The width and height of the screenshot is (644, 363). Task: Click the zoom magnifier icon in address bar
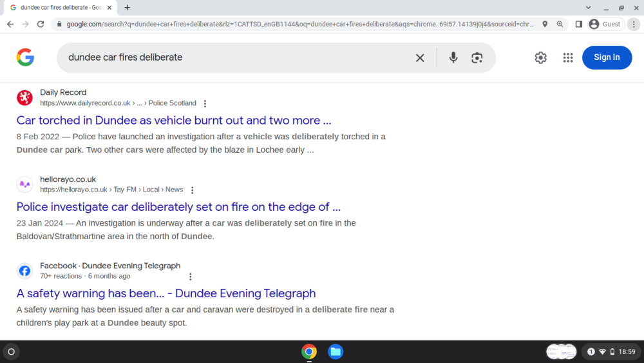(560, 25)
